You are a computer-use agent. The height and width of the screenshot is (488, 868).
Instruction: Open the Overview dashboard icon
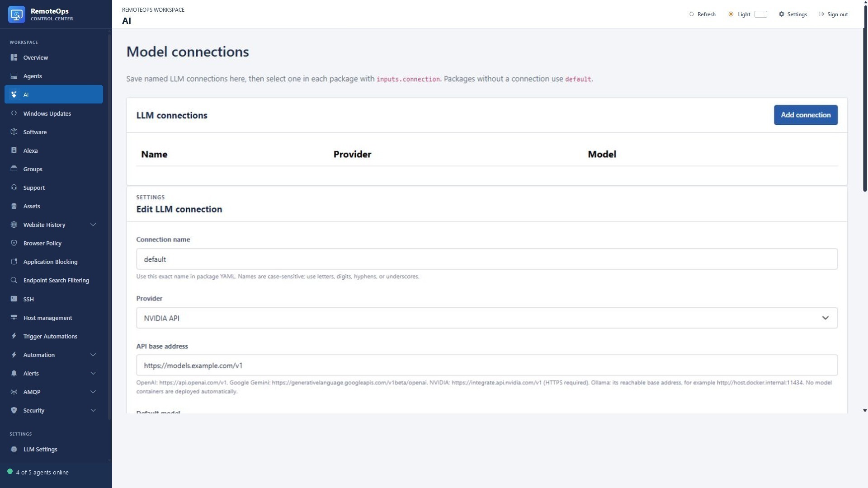coord(14,57)
